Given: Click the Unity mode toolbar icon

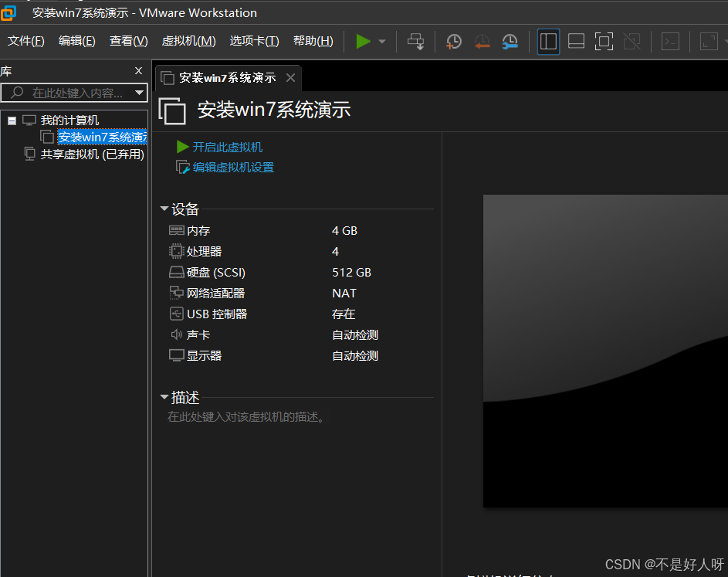Looking at the screenshot, I should coord(632,42).
